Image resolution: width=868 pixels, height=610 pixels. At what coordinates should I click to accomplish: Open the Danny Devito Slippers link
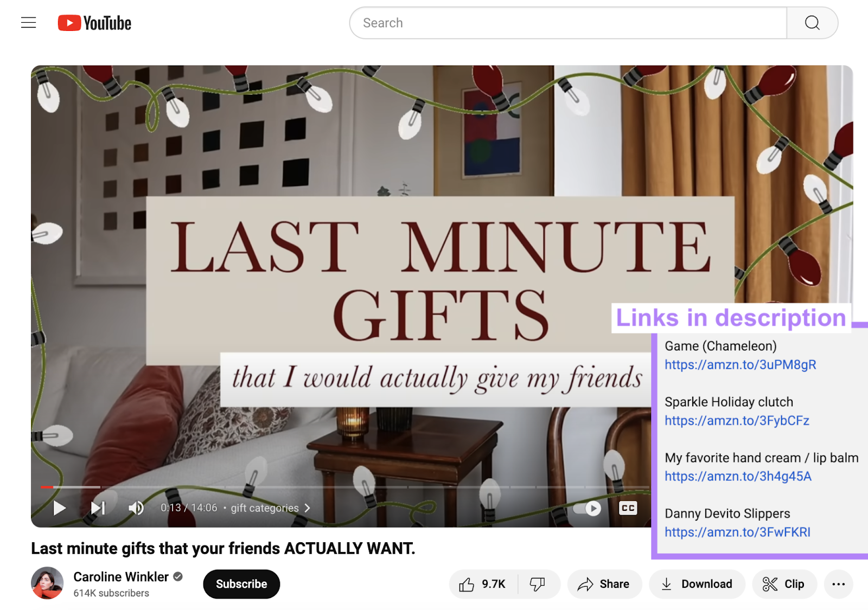737,532
